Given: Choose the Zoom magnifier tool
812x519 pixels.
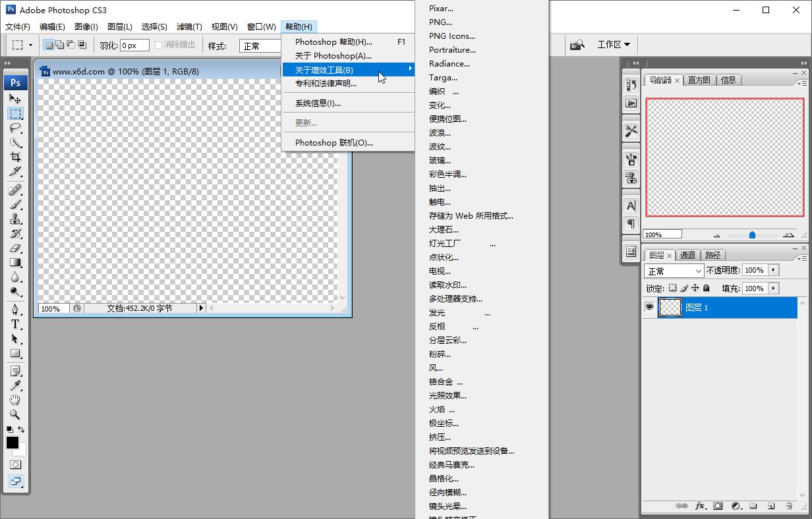Looking at the screenshot, I should point(15,415).
